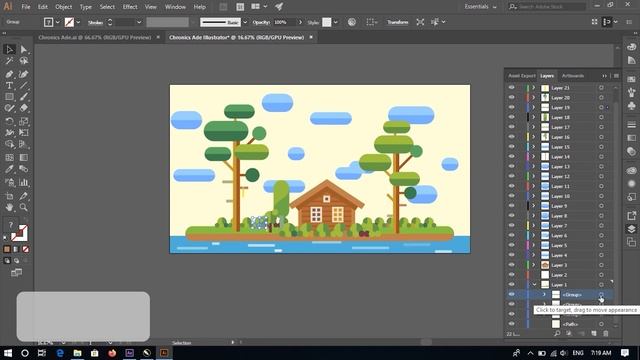Open the stroke weight dropdown
Screen dimensions: 640x360
[x=139, y=22]
